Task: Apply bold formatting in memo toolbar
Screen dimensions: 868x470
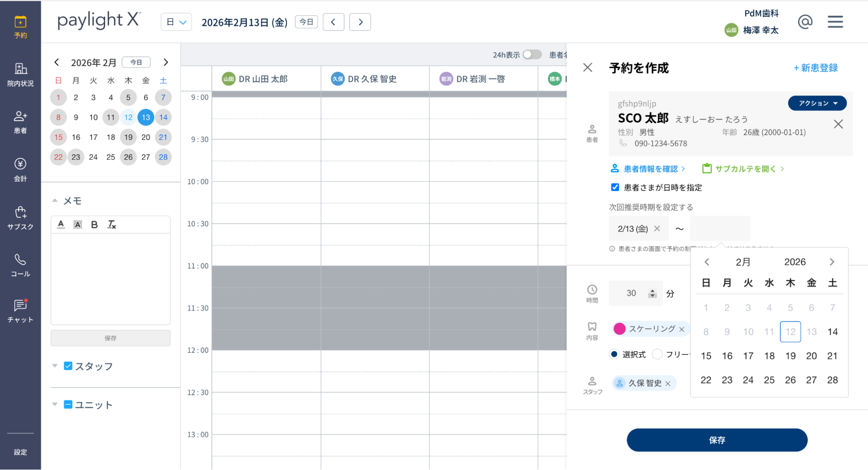Action: [x=94, y=224]
